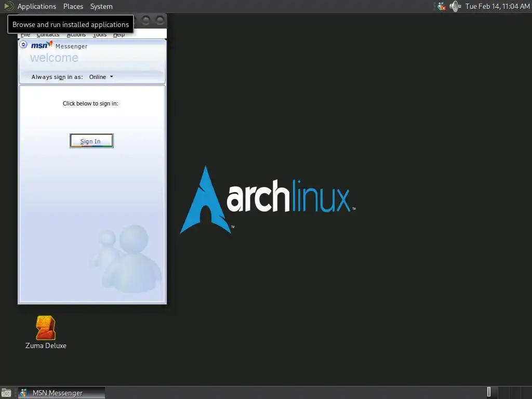This screenshot has width=532, height=399.
Task: Click the MSN Messenger tray icon
Action: [441, 6]
